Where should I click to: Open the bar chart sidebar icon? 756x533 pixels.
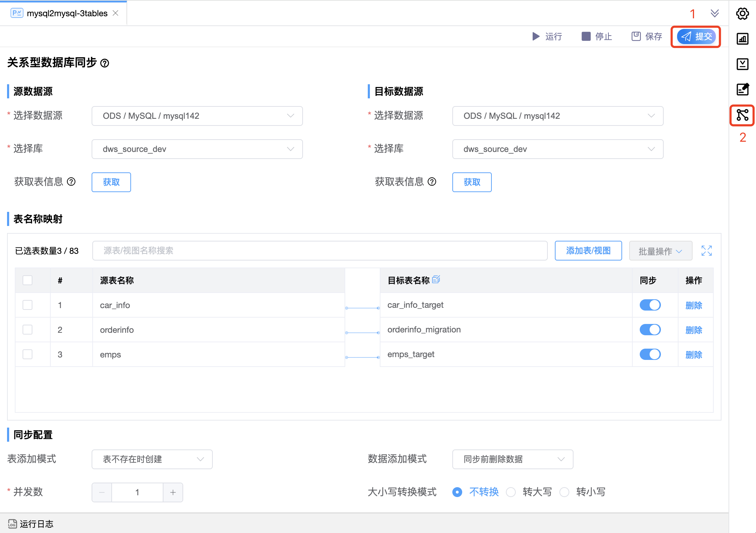(742, 39)
